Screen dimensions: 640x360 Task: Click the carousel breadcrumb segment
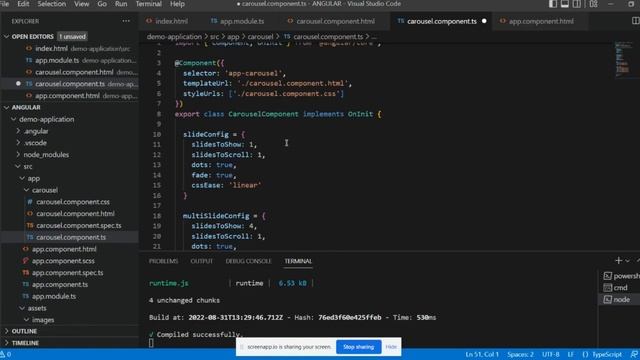tap(260, 37)
